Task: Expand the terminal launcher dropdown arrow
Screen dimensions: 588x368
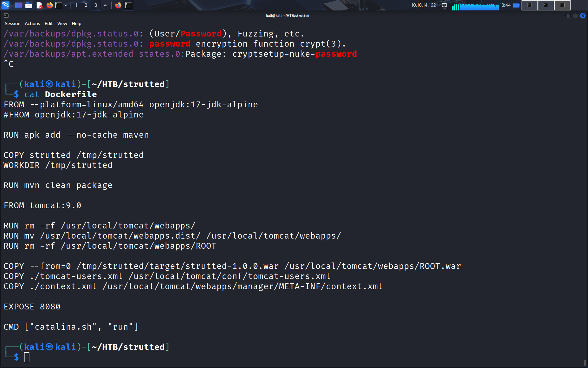Action: click(x=66, y=5)
